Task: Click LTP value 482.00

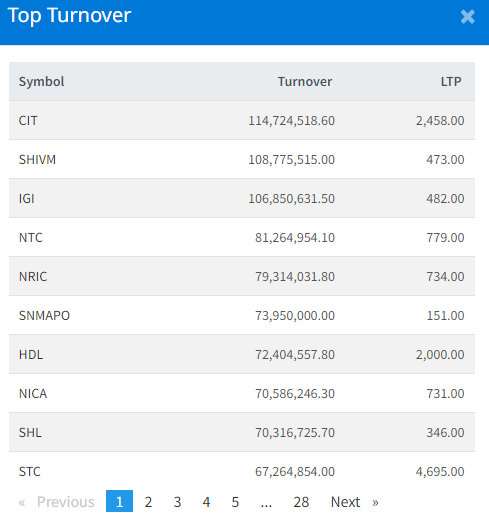Action: click(445, 198)
